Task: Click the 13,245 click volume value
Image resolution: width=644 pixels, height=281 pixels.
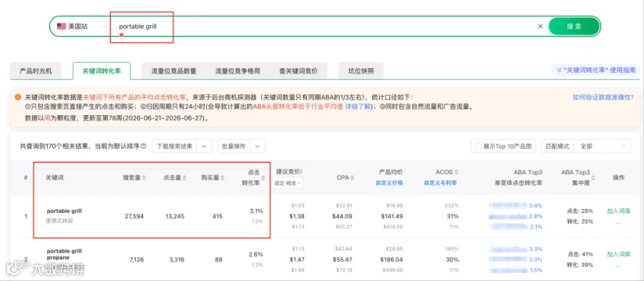Action: (x=175, y=216)
